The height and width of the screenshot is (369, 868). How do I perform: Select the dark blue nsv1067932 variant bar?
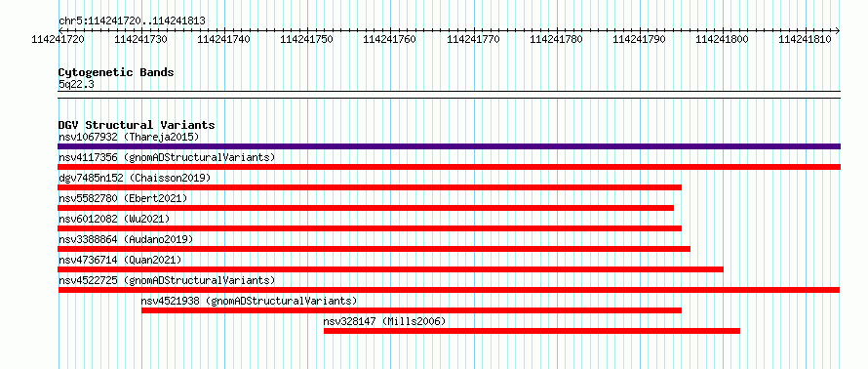449,146
